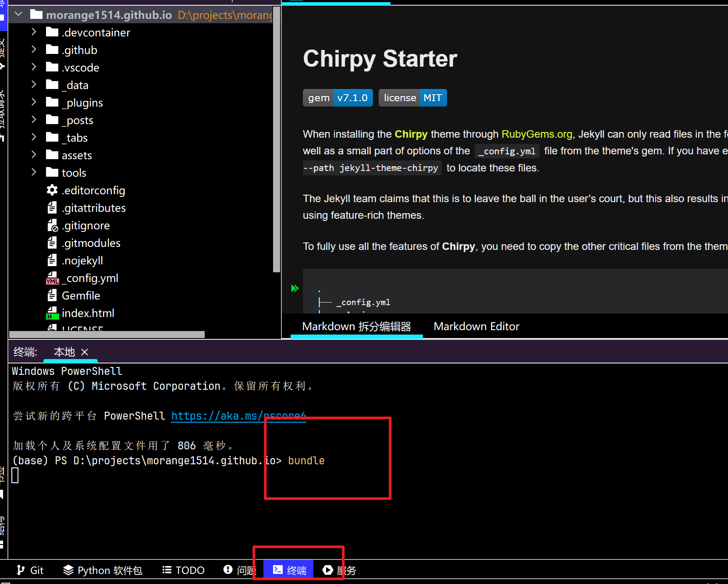The image size is (728, 584).
Task: Click the Python packages stack icon
Action: [x=68, y=570]
